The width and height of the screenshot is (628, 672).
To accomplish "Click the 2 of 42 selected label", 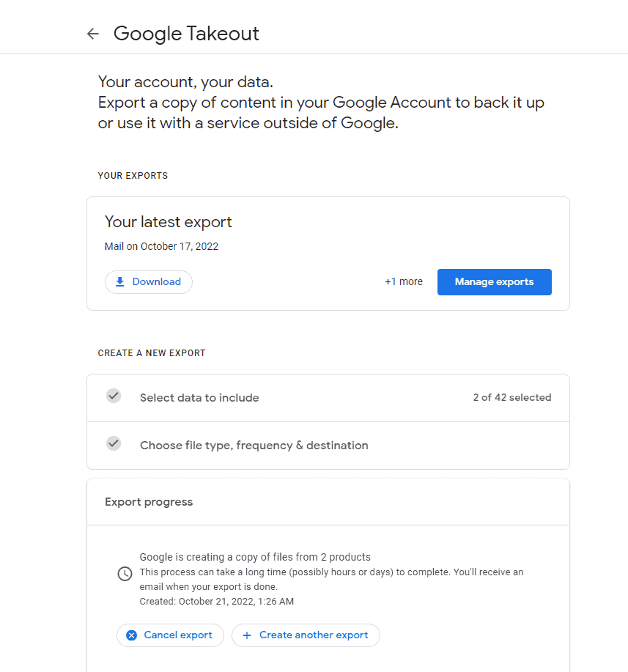I will 512,397.
